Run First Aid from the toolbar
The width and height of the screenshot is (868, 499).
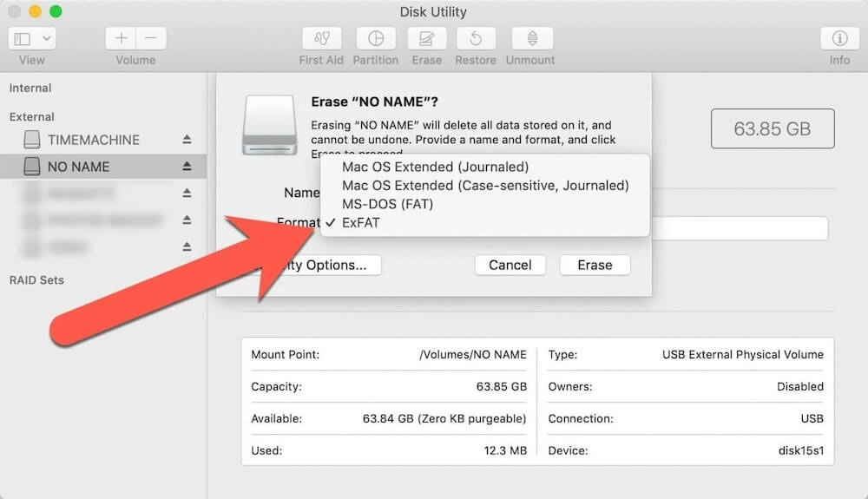coord(322,38)
